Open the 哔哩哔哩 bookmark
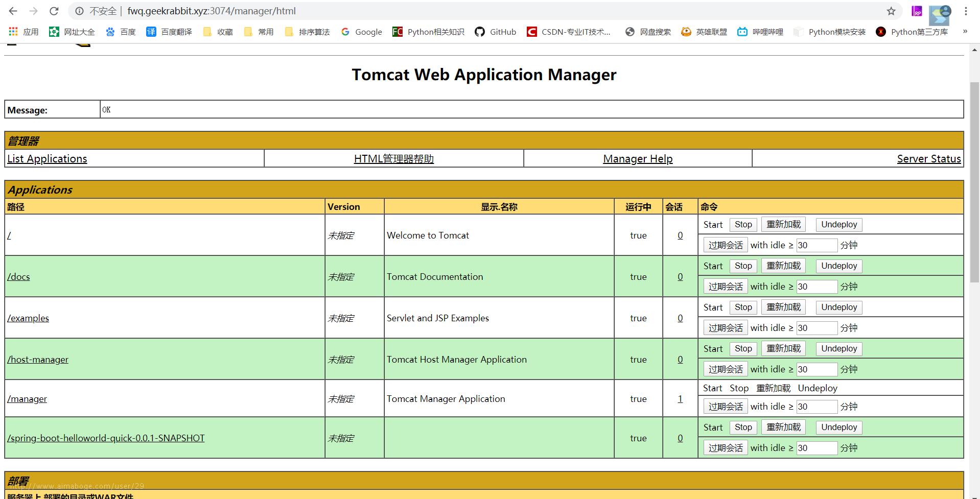This screenshot has width=980, height=499. click(760, 32)
